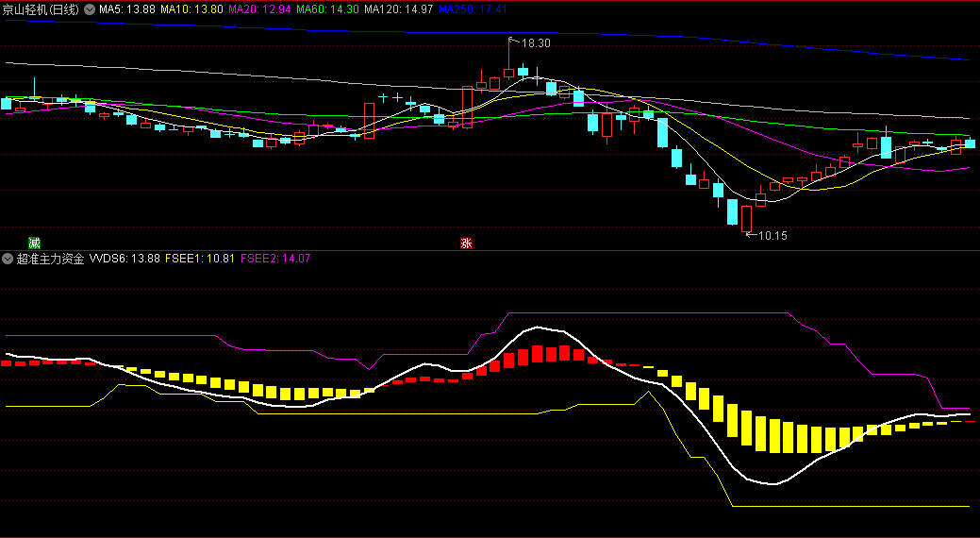
Task: Click the FSEE1: 10.81 value
Action: 200,259
